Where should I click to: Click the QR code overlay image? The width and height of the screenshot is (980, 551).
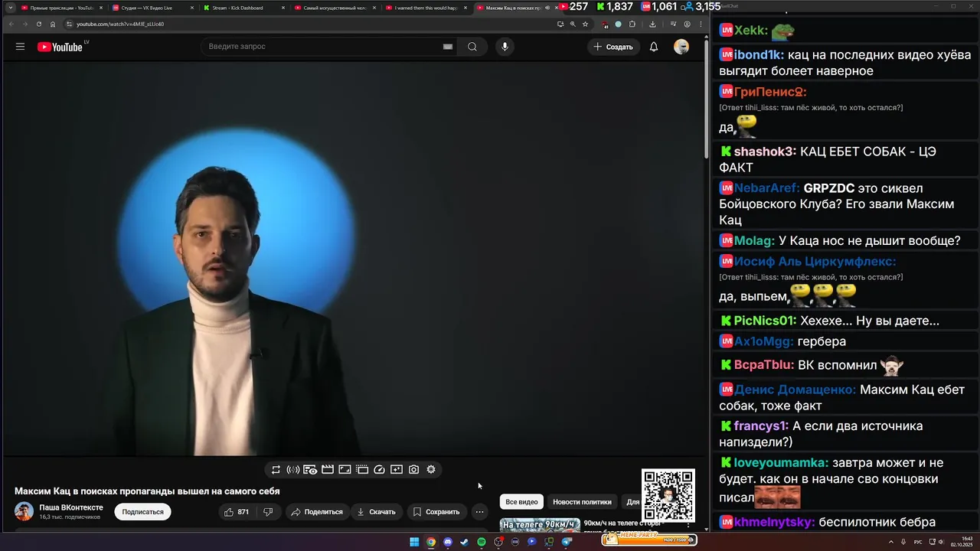668,496
